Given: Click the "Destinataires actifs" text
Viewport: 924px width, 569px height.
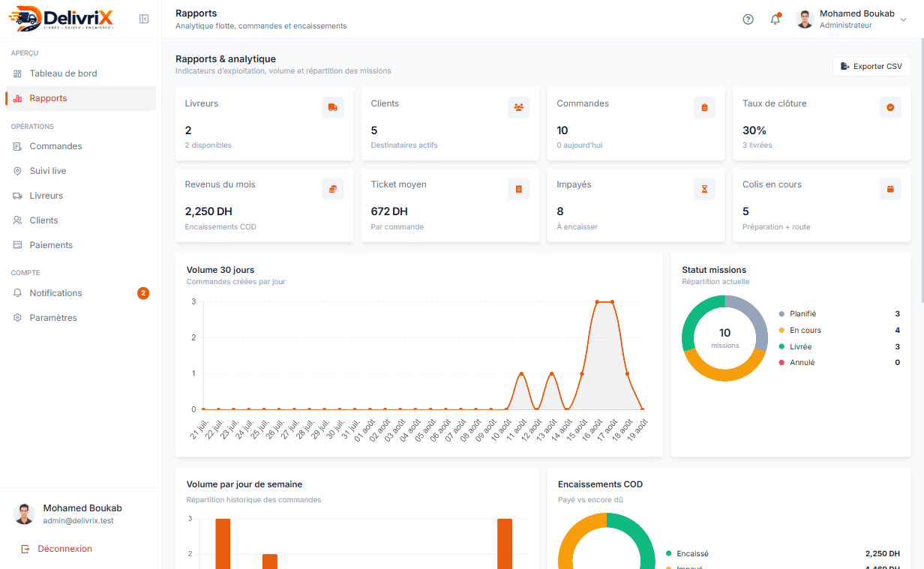Looking at the screenshot, I should point(404,145).
